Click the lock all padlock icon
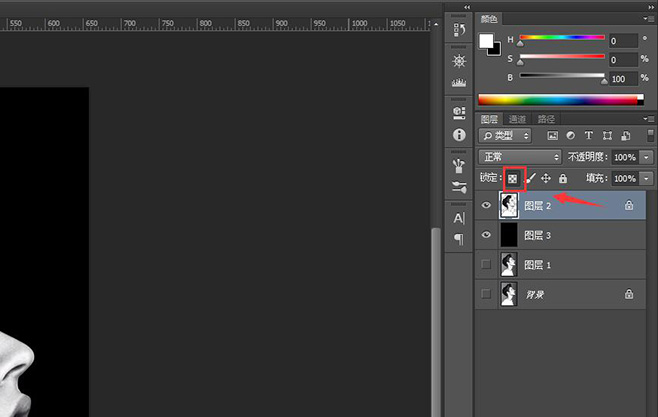This screenshot has height=417, width=658. pyautogui.click(x=562, y=178)
